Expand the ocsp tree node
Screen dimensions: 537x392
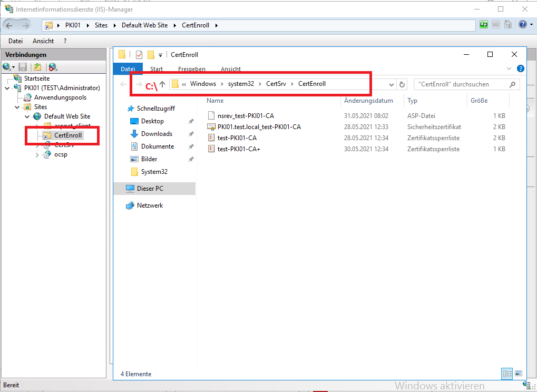tap(37, 155)
